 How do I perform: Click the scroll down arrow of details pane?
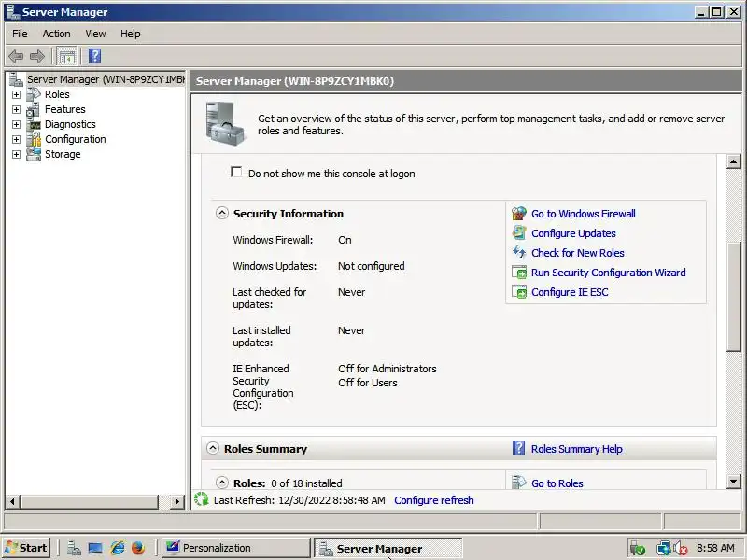pyautogui.click(x=734, y=482)
